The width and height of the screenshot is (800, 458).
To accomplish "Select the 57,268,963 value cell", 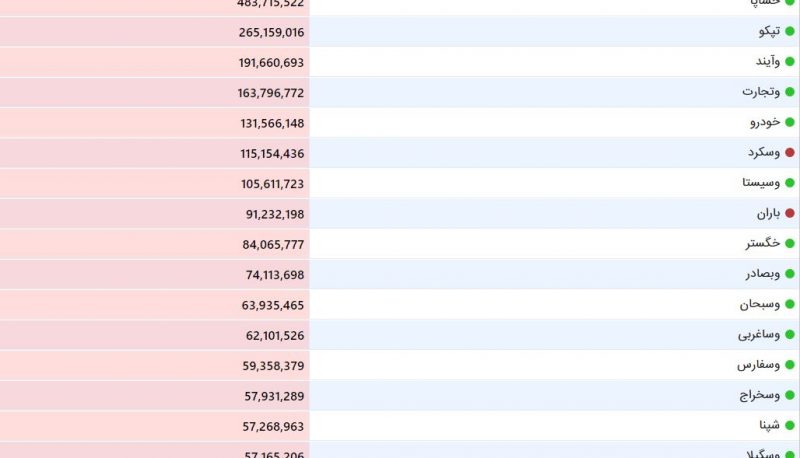I will tap(155, 426).
